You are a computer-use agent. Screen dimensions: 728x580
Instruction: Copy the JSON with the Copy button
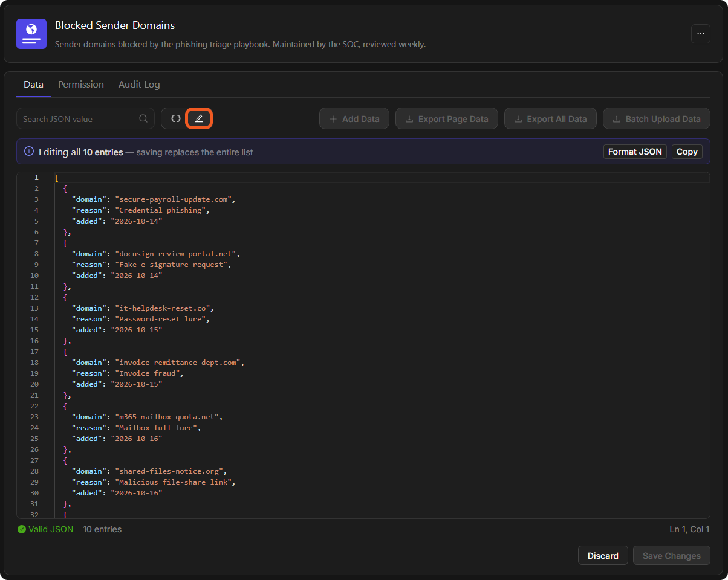[687, 152]
